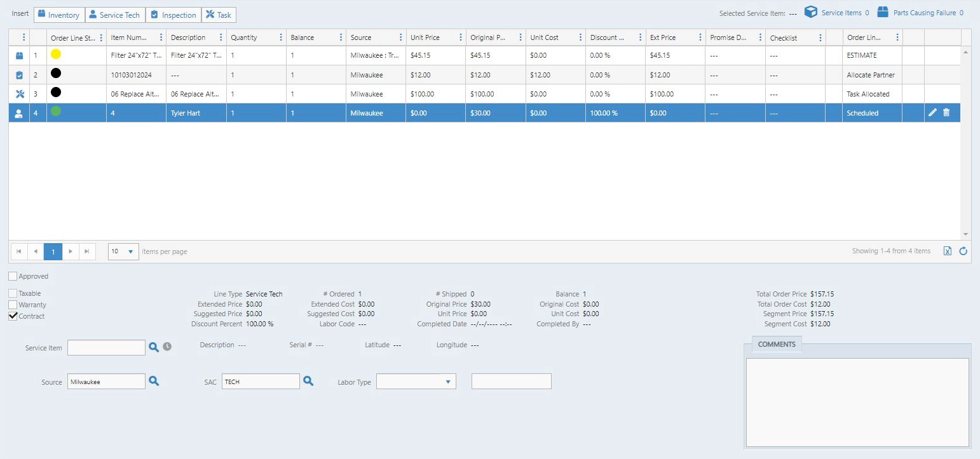
Task: Go to next page of grid
Action: click(x=71, y=251)
